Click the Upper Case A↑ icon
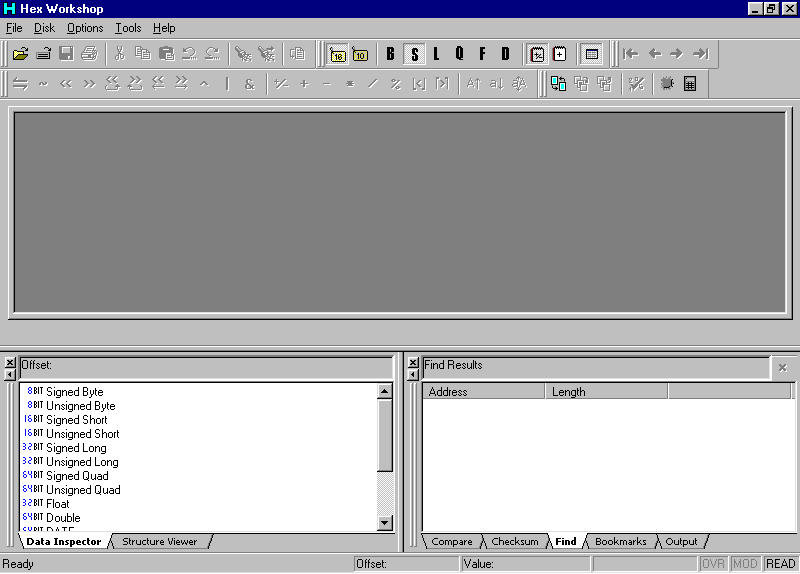The width and height of the screenshot is (800, 574). [473, 84]
